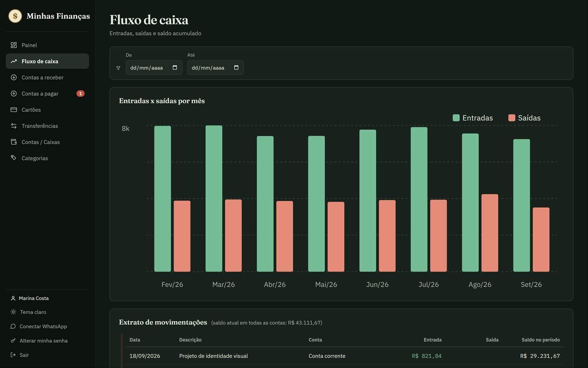
Task: Click the Fev/26 red Saídas bar
Action: coord(182,236)
